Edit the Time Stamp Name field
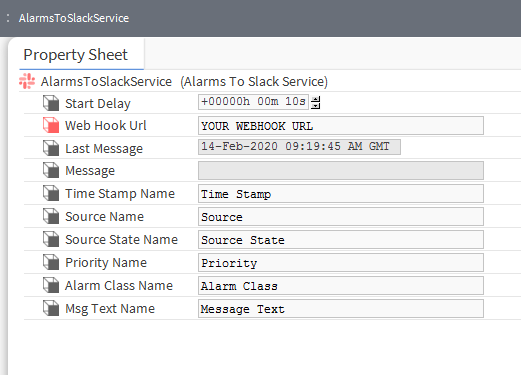The width and height of the screenshot is (521, 375). (x=341, y=194)
